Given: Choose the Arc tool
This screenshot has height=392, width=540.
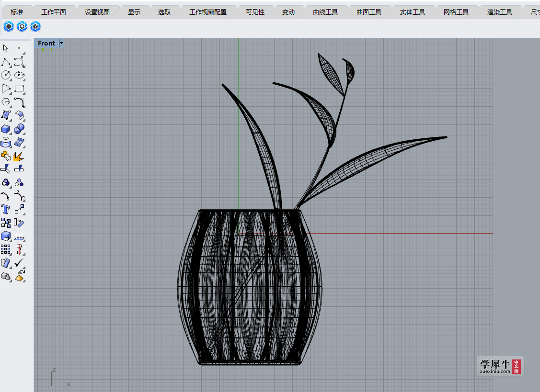Looking at the screenshot, I should 6,89.
